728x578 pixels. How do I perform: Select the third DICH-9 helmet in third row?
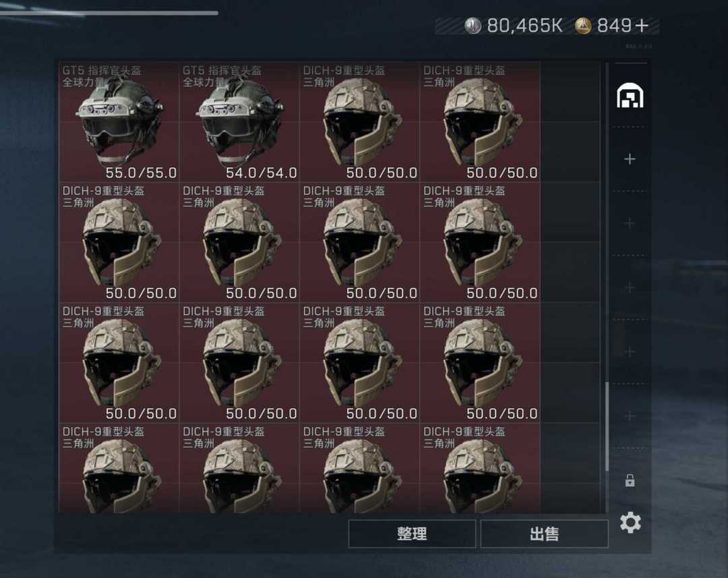(359, 362)
